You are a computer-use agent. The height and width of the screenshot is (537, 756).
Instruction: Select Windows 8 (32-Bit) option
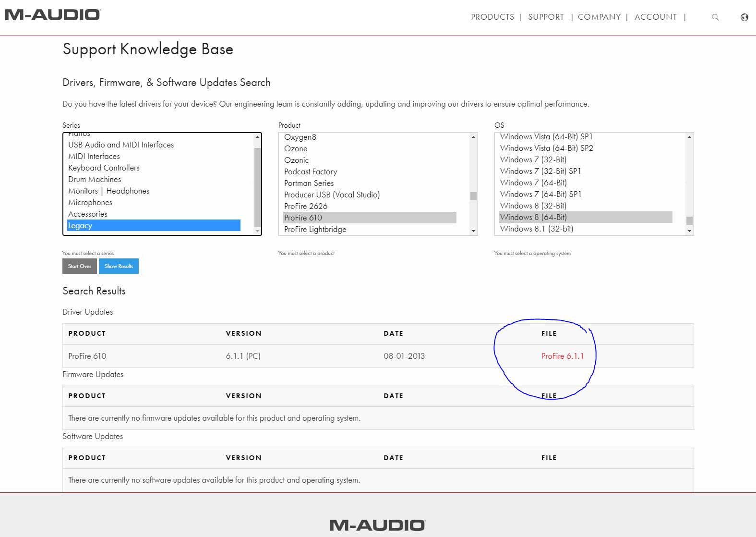tap(586, 206)
